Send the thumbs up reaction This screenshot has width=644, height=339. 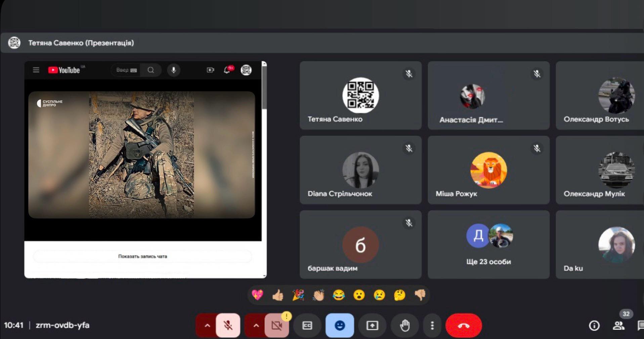coord(278,295)
